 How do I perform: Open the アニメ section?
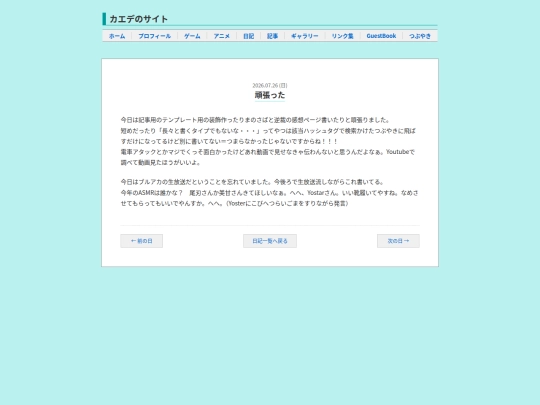click(x=221, y=36)
